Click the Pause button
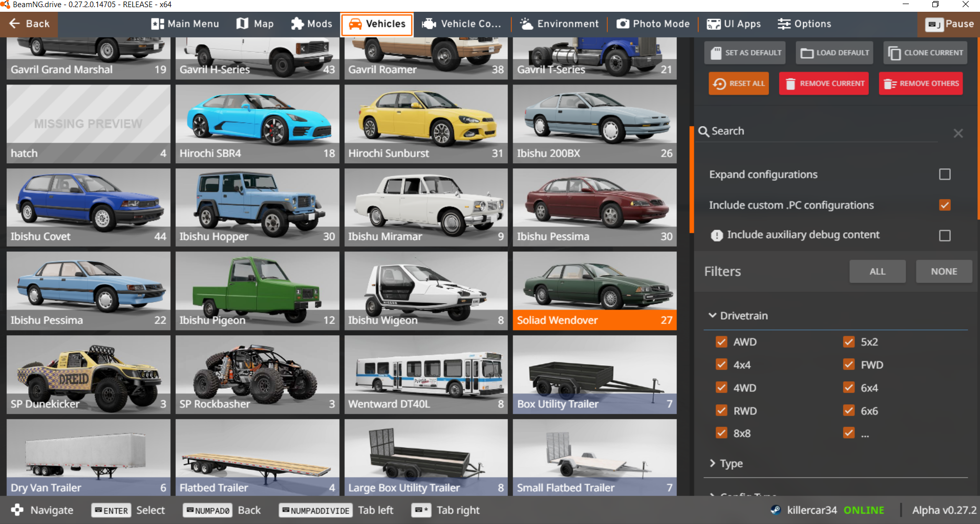 pyautogui.click(x=949, y=24)
